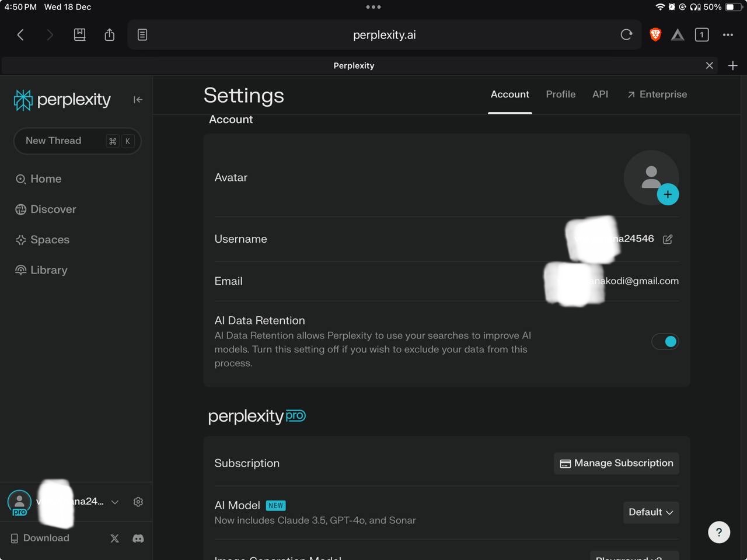This screenshot has height=560, width=747.
Task: Click the perplexity.ai address bar
Action: click(x=384, y=35)
